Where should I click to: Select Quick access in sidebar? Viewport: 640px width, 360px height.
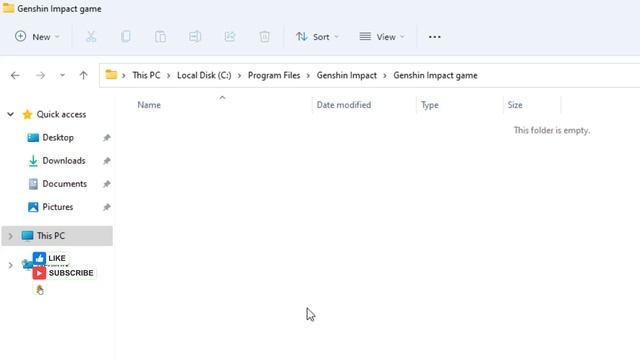click(x=61, y=114)
